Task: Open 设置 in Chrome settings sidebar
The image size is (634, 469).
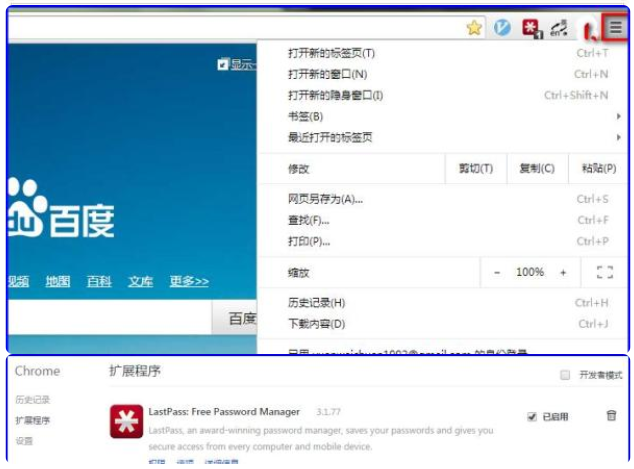Action: 24,441
